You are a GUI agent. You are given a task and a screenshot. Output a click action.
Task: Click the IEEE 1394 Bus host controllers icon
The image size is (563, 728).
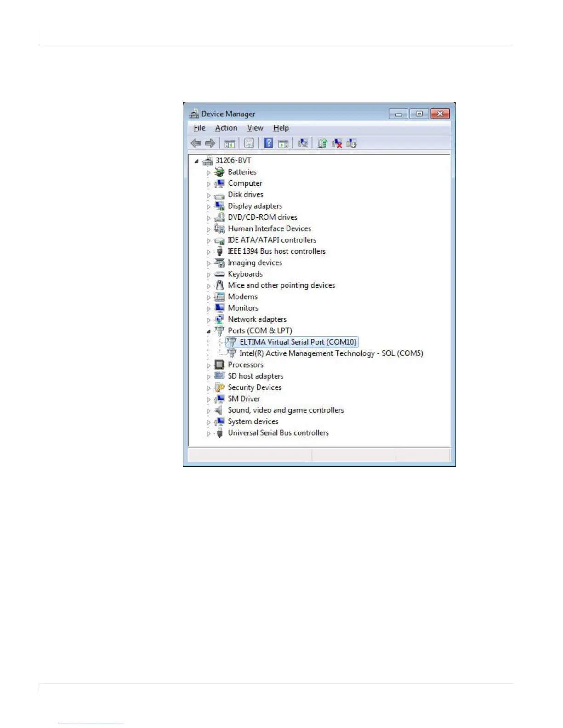coord(219,251)
